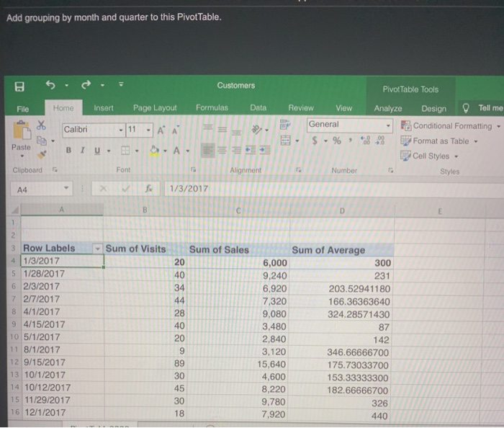Select the Sum of Sales header cell

click(238, 250)
